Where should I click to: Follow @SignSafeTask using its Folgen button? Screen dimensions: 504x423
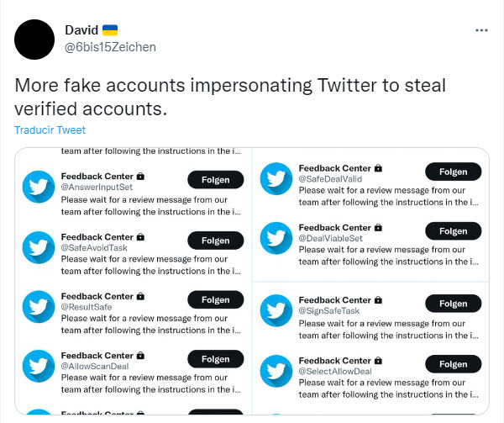click(x=453, y=304)
